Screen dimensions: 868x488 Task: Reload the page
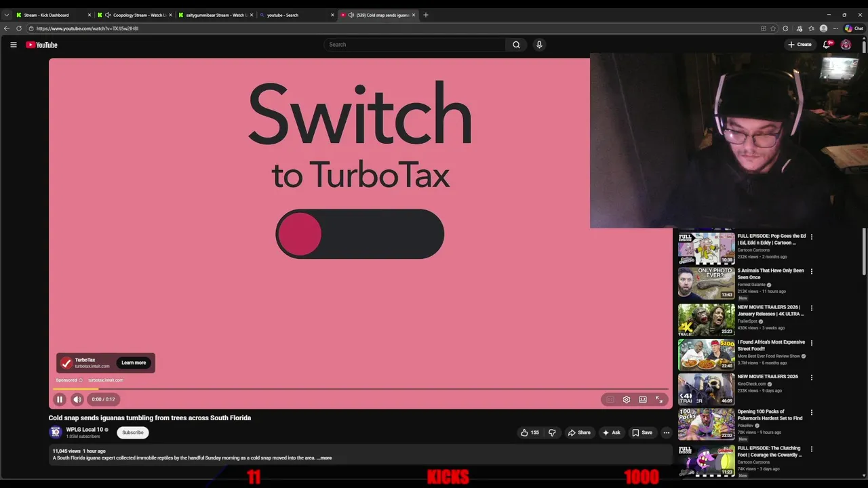tap(19, 28)
